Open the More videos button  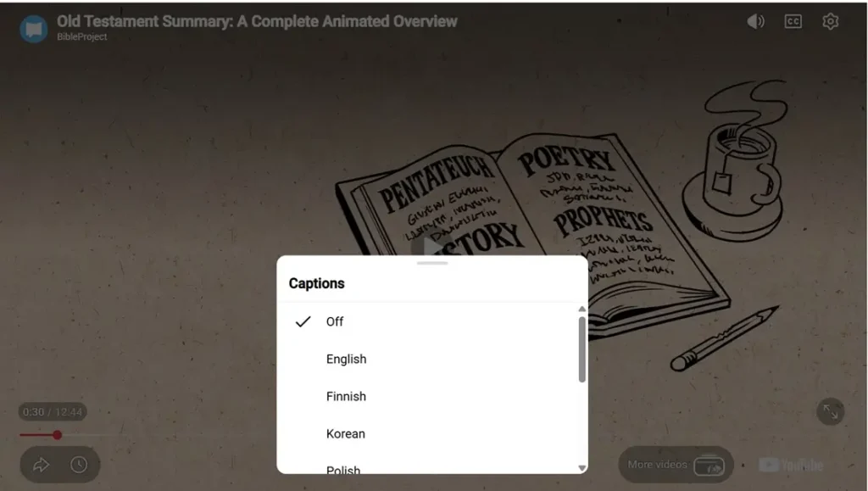(676, 465)
